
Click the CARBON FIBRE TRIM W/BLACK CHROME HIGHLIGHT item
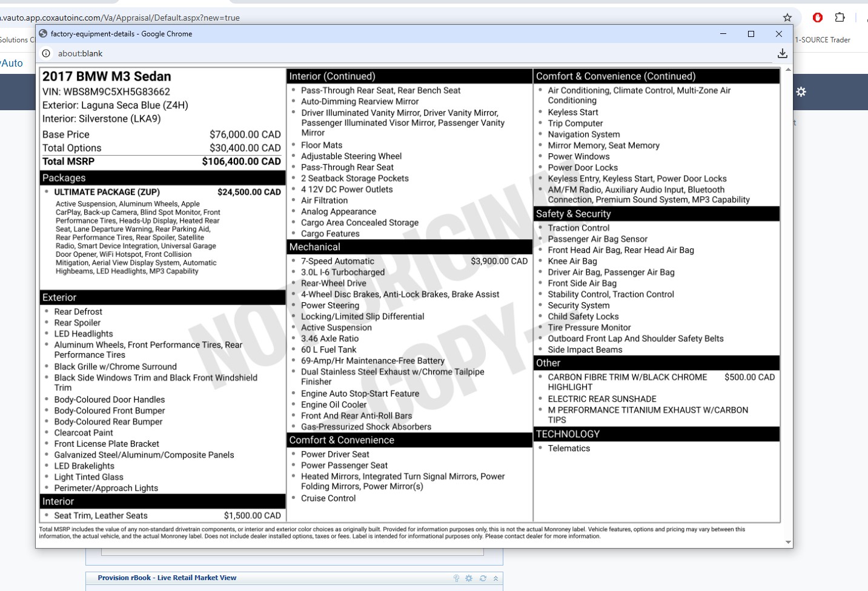click(628, 382)
